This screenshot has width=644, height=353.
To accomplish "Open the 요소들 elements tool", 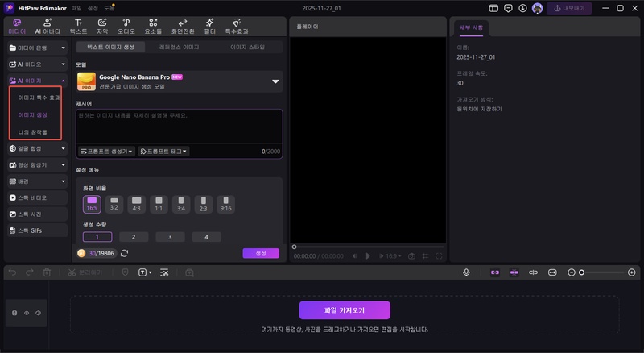I will click(x=153, y=27).
